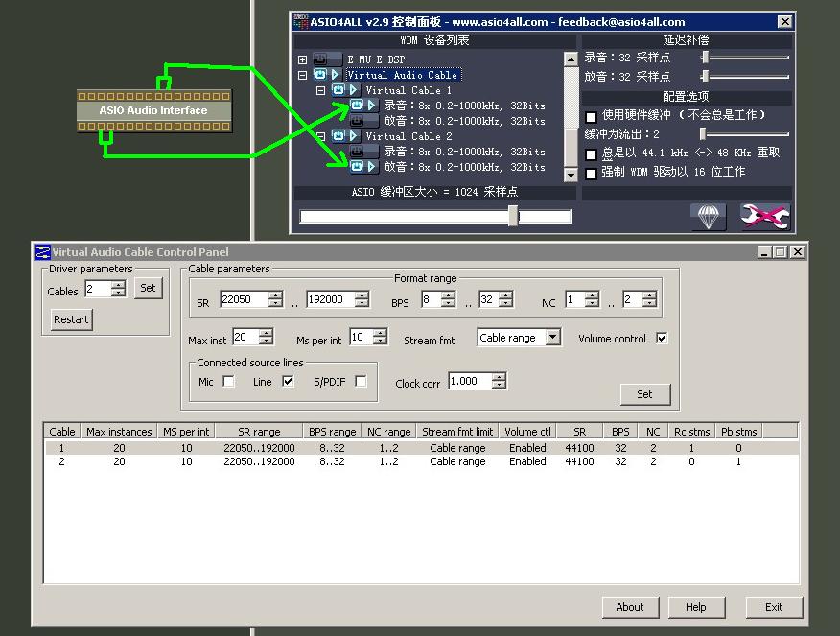Increase Max inst value with up arrow
Viewport: 840px width, 636px height.
[x=266, y=333]
